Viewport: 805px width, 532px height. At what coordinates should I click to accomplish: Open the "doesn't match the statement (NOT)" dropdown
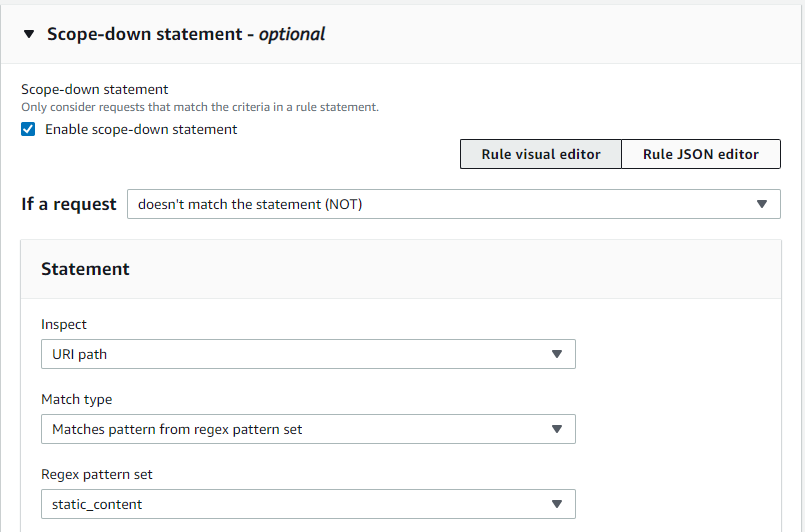440,204
